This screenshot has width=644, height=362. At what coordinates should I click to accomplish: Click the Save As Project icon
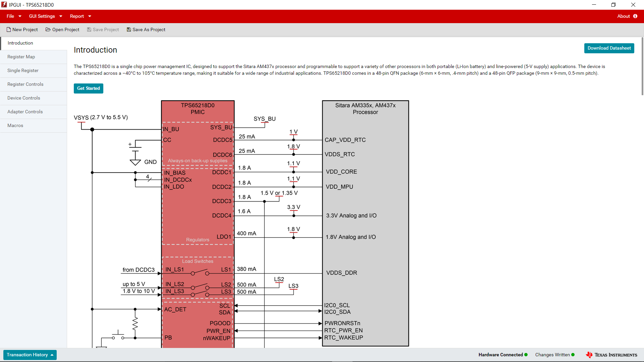pos(129,29)
